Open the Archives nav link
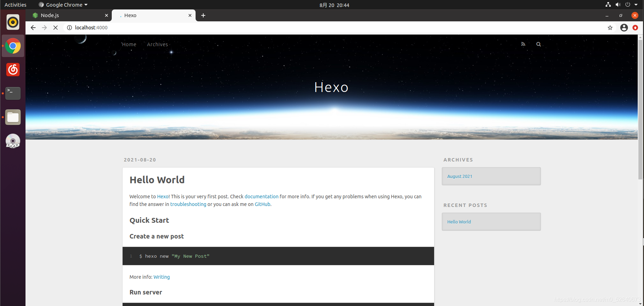This screenshot has width=644, height=306. [x=158, y=44]
